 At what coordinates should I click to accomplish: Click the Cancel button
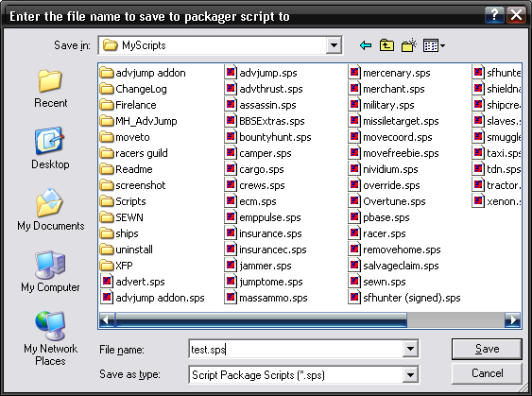click(x=487, y=373)
